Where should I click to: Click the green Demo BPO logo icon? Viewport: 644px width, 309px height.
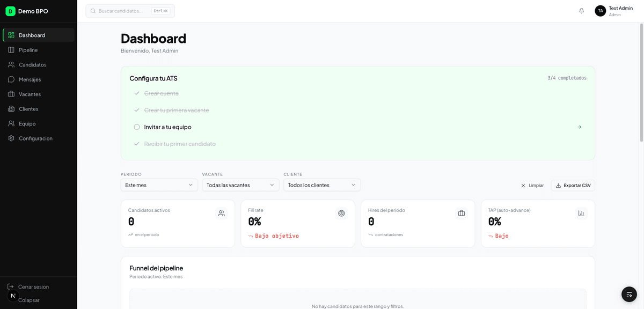(10, 11)
